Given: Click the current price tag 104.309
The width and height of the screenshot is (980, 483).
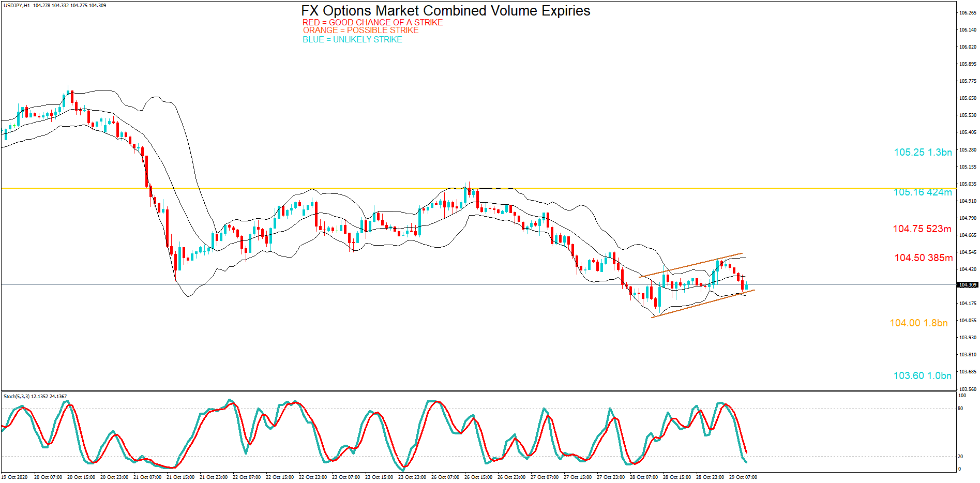Looking at the screenshot, I should 967,285.
